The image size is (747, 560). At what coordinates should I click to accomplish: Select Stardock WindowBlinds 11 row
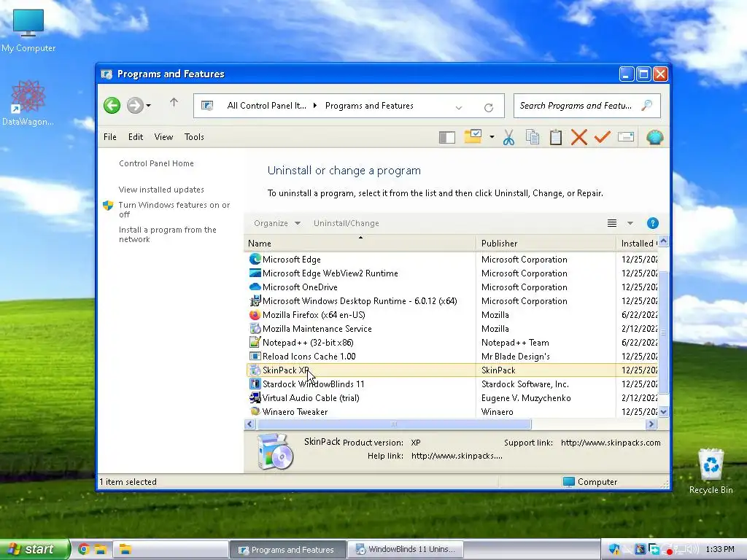tap(452, 384)
